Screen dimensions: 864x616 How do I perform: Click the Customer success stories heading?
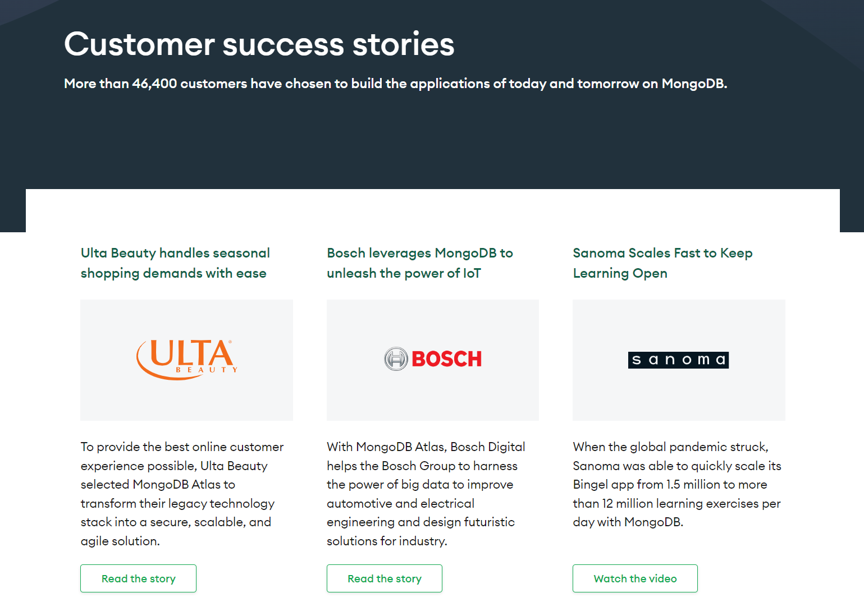pyautogui.click(x=259, y=44)
